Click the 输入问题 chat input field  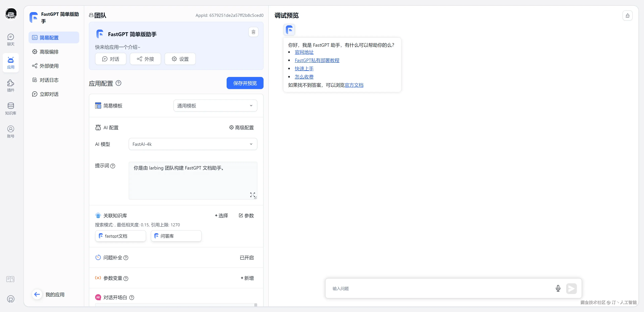click(440, 288)
